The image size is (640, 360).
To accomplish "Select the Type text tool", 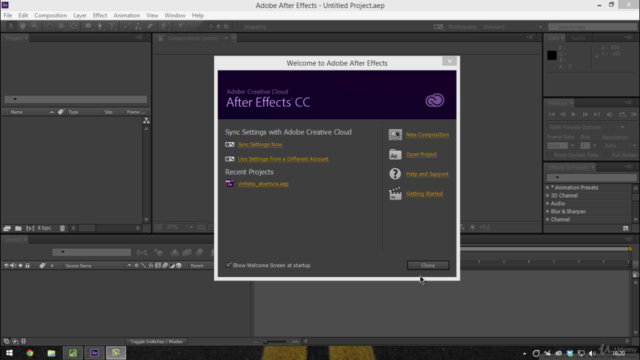I will click(x=112, y=26).
